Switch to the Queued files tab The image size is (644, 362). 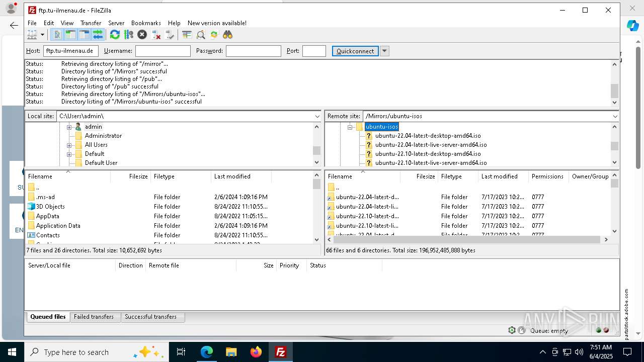coord(48,317)
